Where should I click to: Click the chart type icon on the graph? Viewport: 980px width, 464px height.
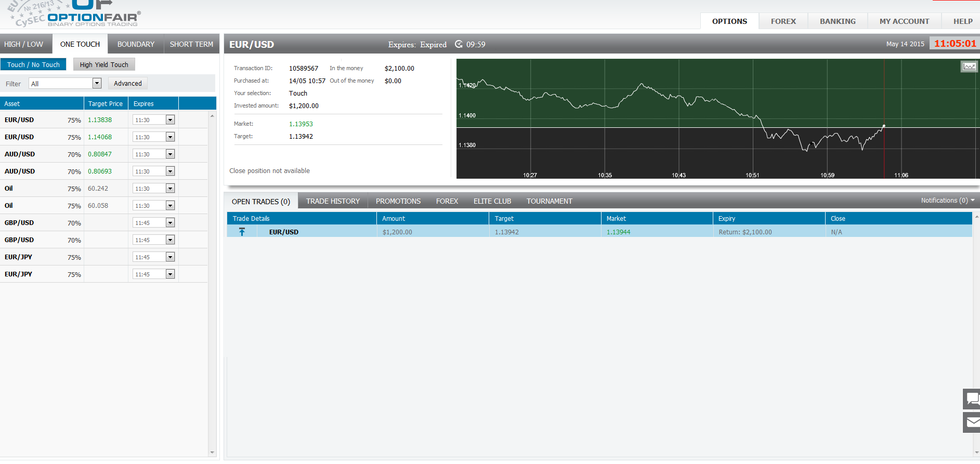point(969,67)
